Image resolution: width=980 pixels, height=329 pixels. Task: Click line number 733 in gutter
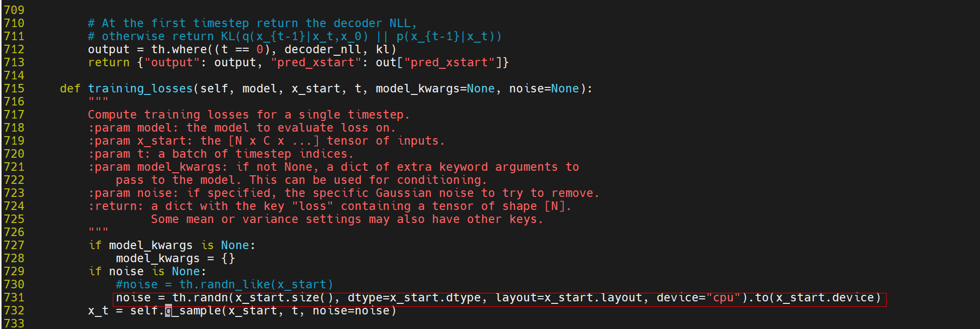[14, 323]
